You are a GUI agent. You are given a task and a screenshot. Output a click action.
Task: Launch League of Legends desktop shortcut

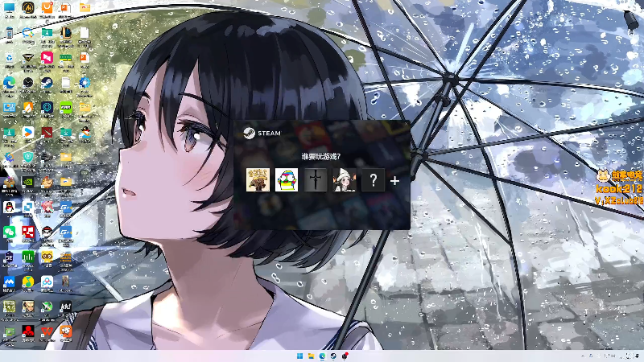pos(66,33)
